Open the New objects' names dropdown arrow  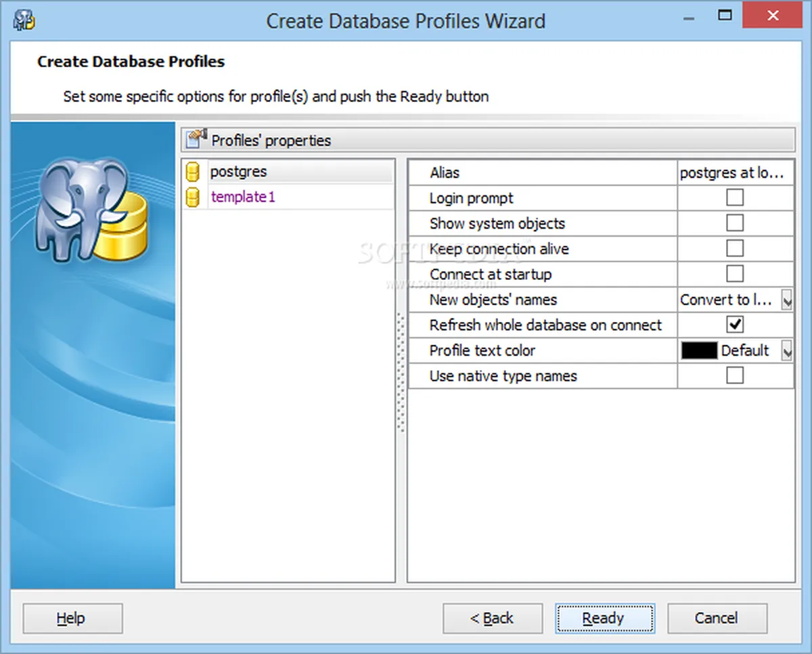click(x=786, y=300)
